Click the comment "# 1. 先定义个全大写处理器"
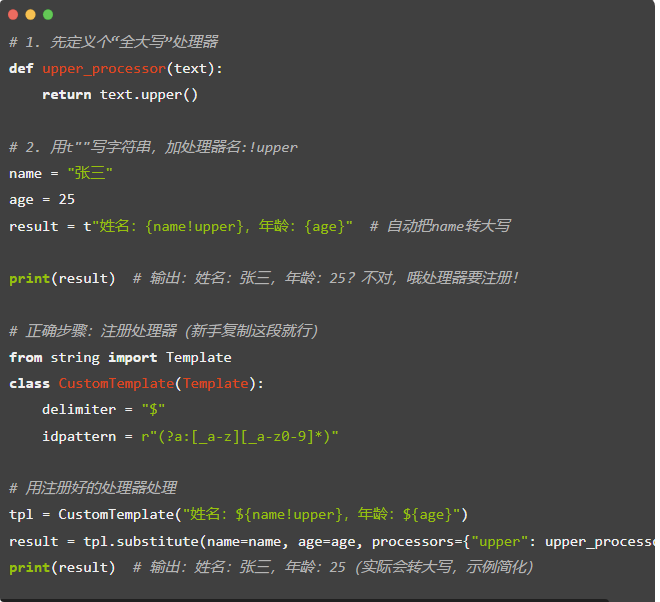Image resolution: width=660 pixels, height=602 pixels. coord(114,42)
